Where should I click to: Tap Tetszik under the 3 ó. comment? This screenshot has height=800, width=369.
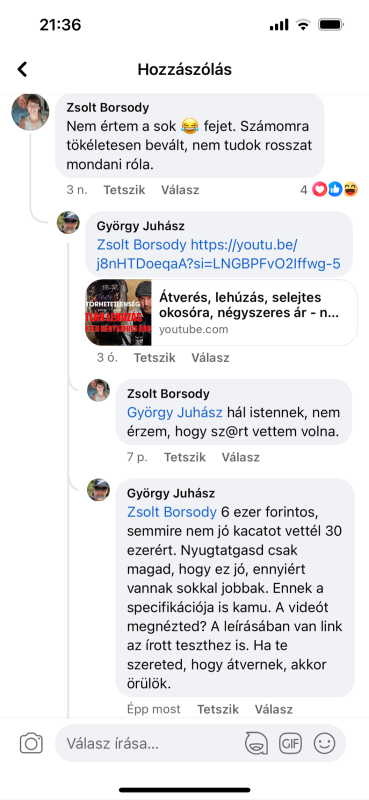[x=155, y=358]
